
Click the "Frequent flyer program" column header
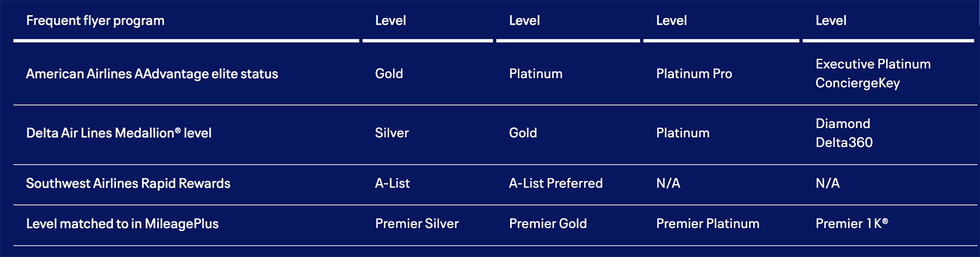[x=95, y=21]
